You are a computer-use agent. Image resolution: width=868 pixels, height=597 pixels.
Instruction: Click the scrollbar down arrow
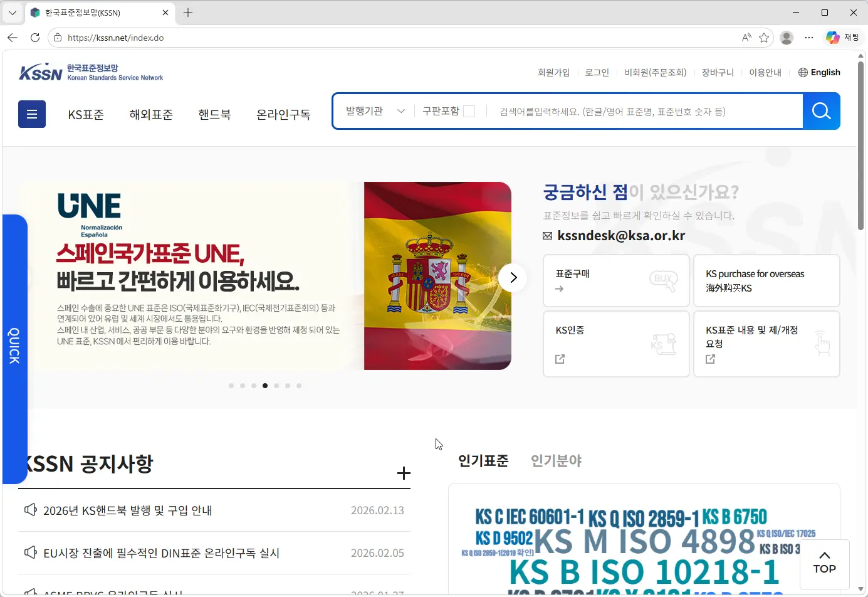tap(860, 589)
